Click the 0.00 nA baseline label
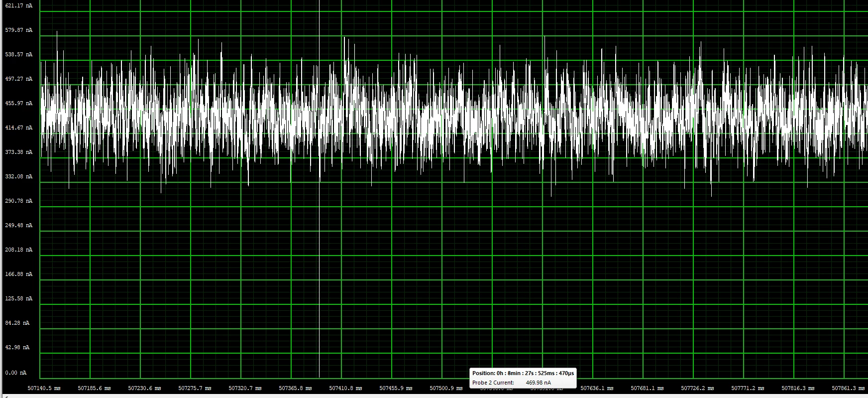This screenshot has height=398, width=868. pos(16,373)
